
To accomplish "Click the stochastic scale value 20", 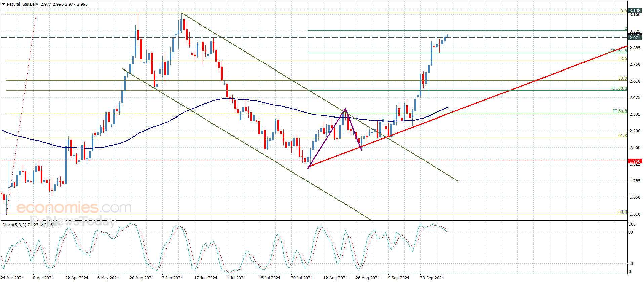I will pyautogui.click(x=631, y=264).
